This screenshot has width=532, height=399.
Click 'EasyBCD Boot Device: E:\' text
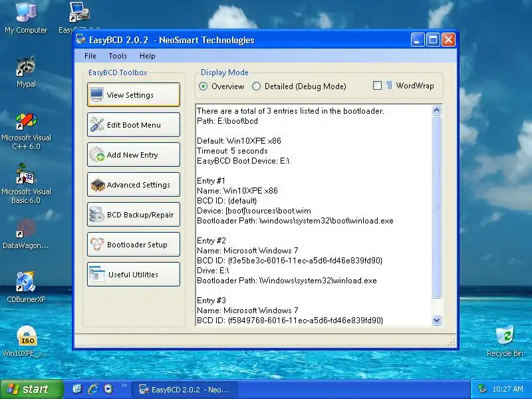243,161
